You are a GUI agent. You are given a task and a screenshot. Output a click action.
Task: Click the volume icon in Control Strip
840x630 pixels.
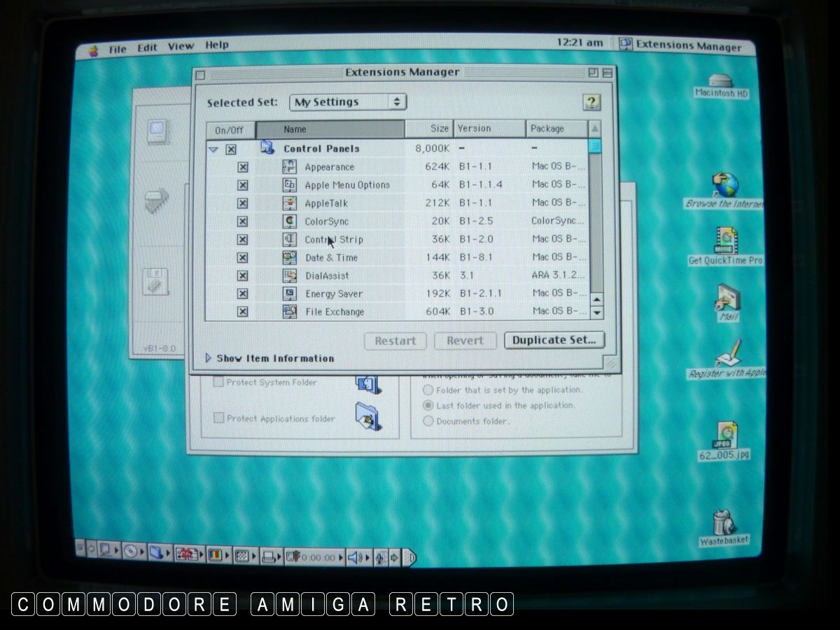355,557
